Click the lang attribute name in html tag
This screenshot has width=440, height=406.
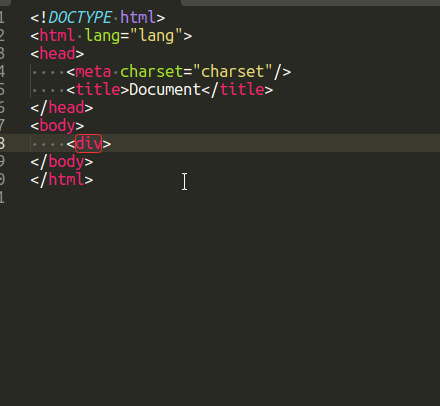102,36
